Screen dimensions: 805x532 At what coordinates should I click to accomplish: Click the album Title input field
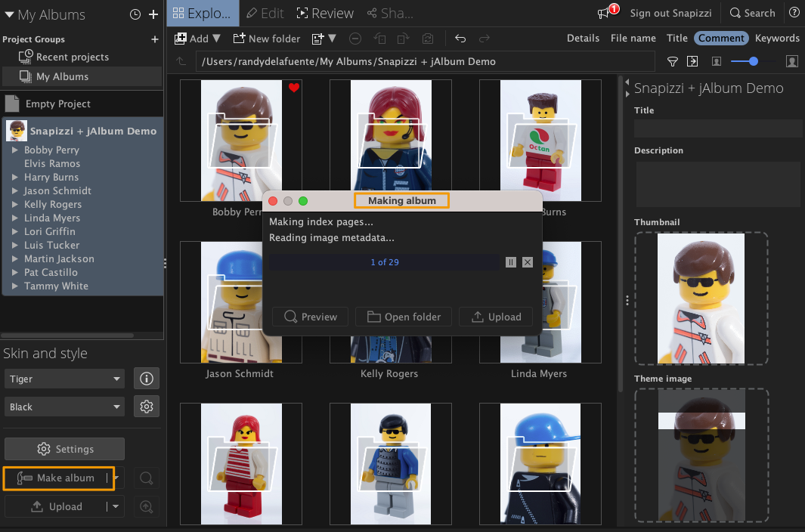click(718, 128)
